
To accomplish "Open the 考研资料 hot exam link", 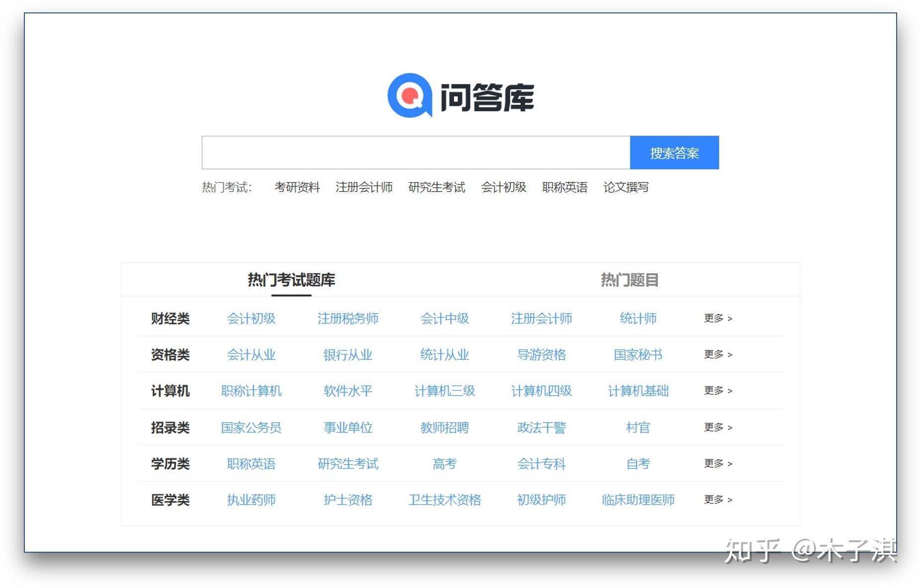I will [298, 187].
